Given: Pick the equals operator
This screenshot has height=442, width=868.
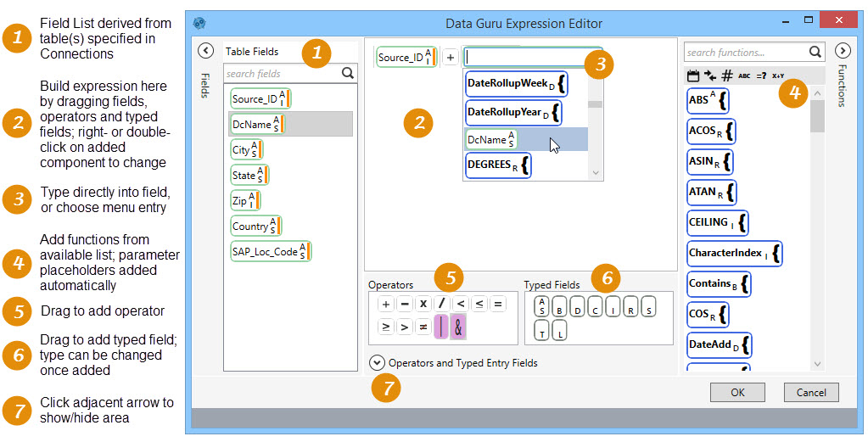Looking at the screenshot, I should (498, 304).
